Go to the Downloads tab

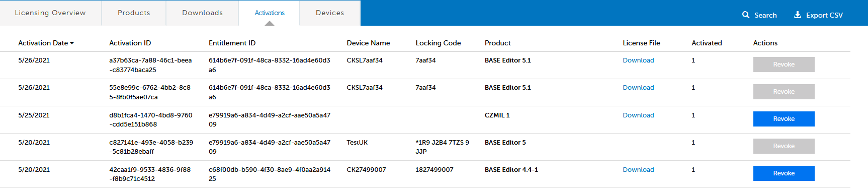coord(202,13)
